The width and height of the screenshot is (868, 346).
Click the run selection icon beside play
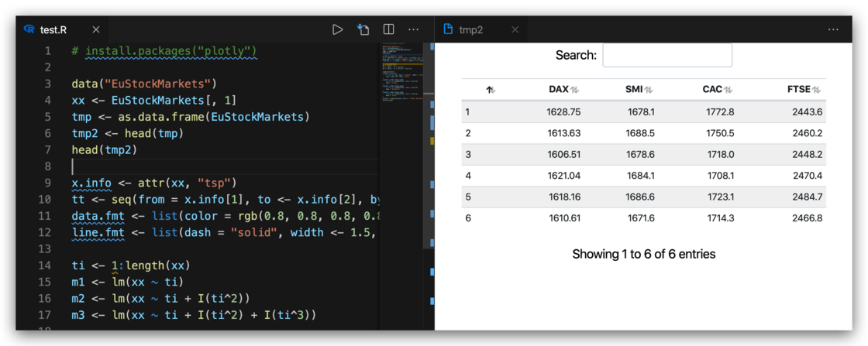click(x=363, y=29)
